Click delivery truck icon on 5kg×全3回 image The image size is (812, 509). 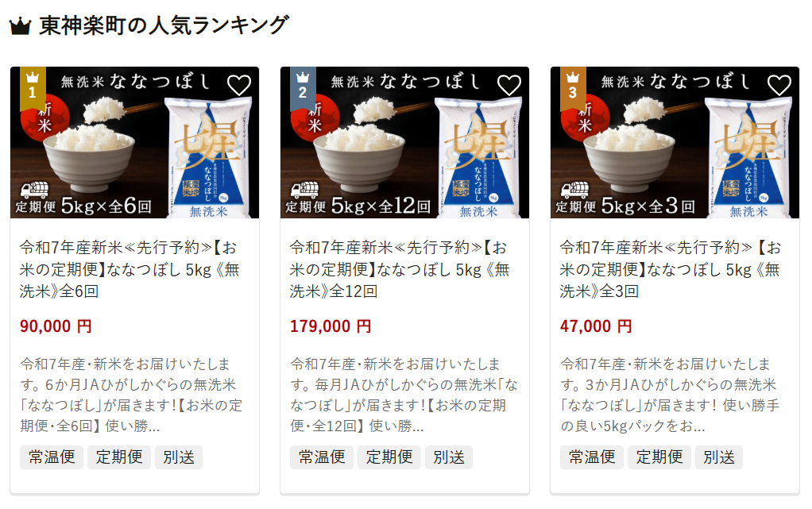point(574,190)
